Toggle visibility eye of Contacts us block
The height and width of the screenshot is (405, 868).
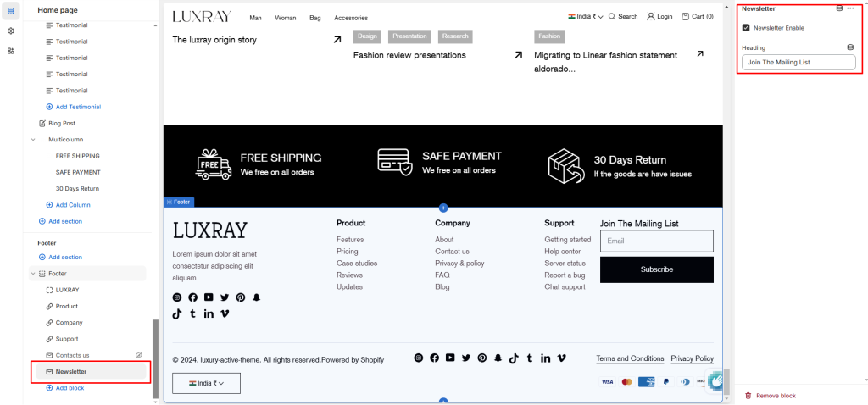pos(140,355)
